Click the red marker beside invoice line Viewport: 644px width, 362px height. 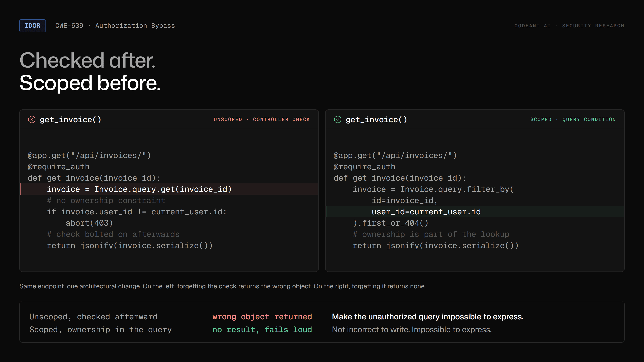pyautogui.click(x=20, y=189)
